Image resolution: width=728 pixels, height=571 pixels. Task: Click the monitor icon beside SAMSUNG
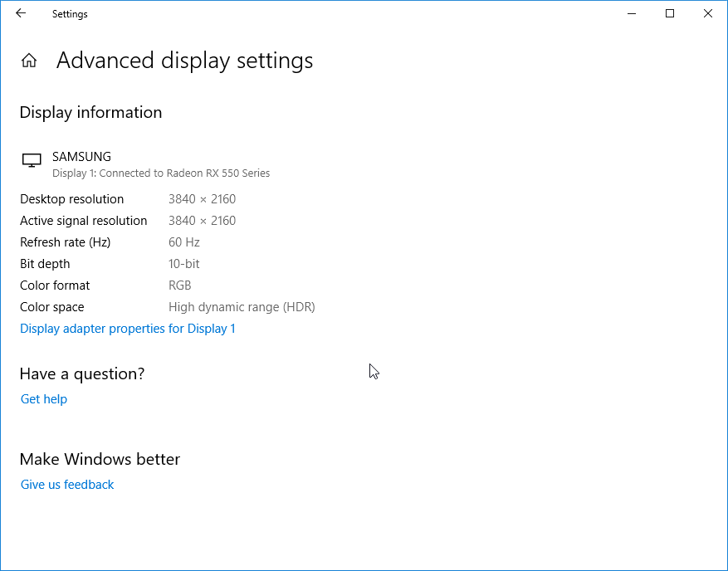(32, 161)
